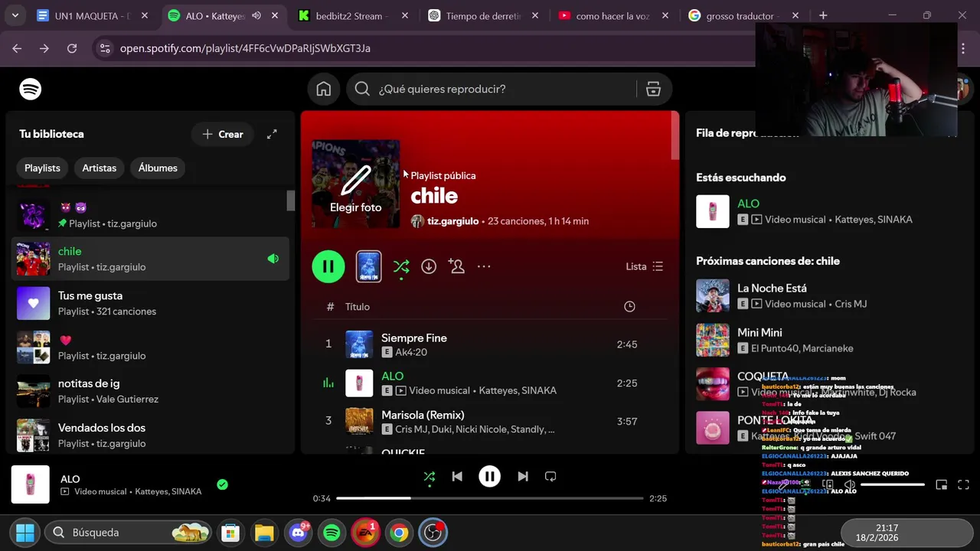The width and height of the screenshot is (980, 551).
Task: Click the search magnifier icon
Action: [362, 89]
